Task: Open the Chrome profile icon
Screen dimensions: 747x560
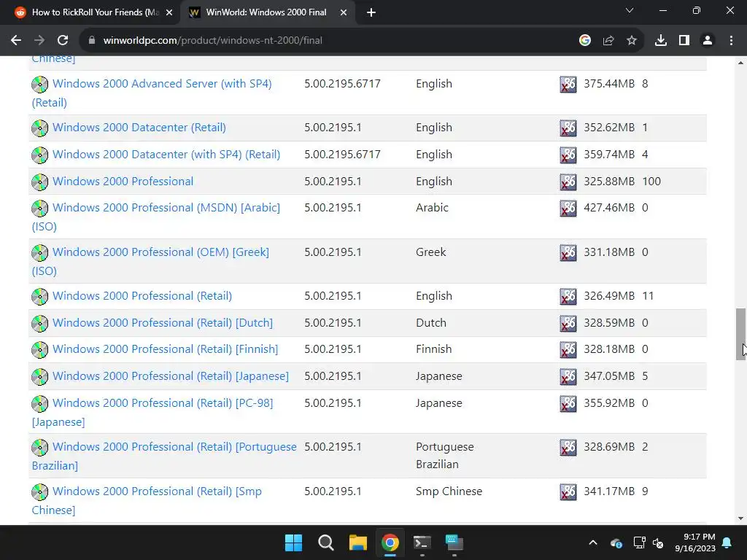Action: coord(708,41)
